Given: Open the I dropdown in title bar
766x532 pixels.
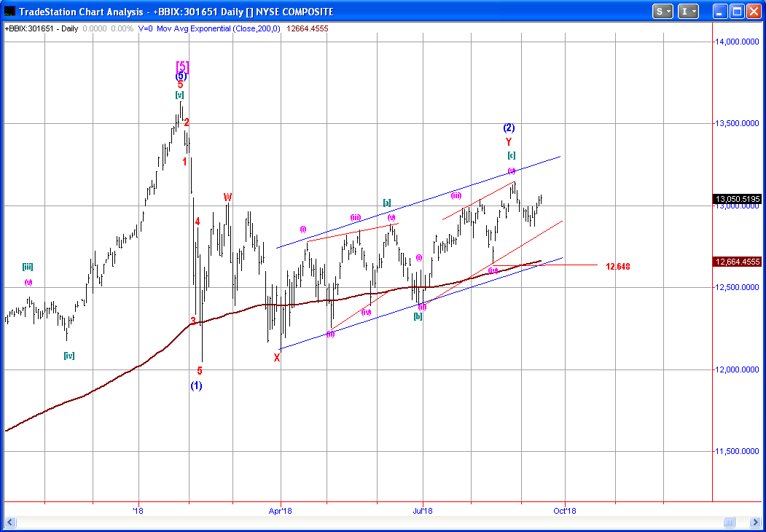Looking at the screenshot, I should point(689,11).
